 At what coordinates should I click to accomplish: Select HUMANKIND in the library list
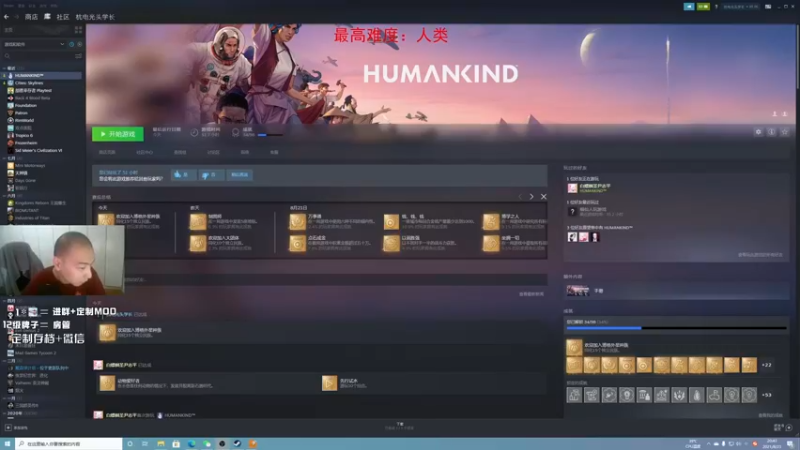pos(43,76)
